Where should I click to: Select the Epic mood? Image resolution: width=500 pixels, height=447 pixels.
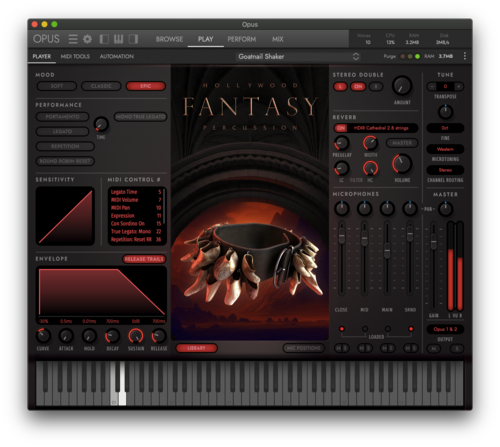tap(145, 86)
